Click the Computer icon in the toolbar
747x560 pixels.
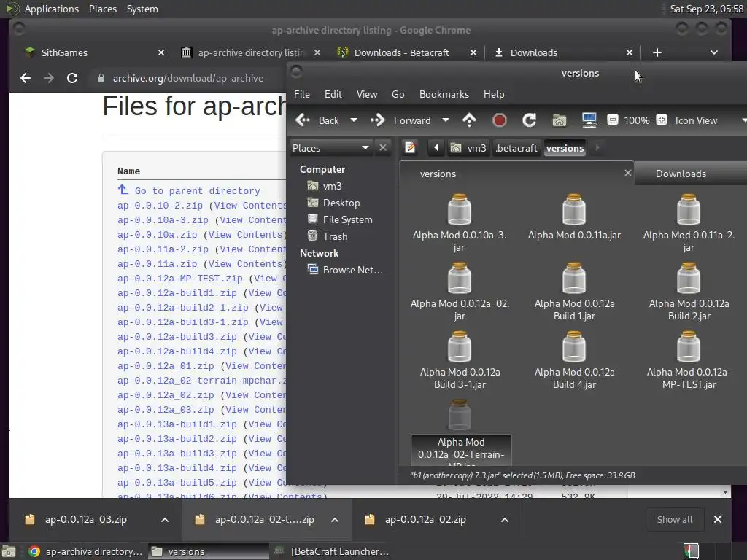point(589,120)
